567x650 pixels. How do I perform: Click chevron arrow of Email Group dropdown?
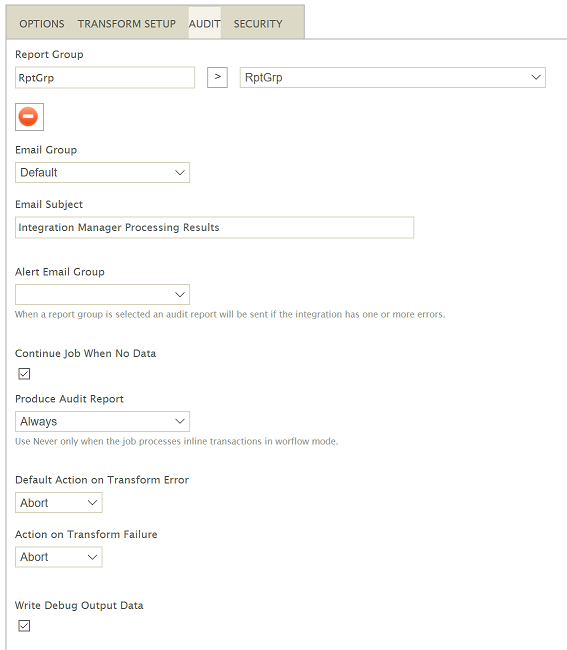click(179, 172)
